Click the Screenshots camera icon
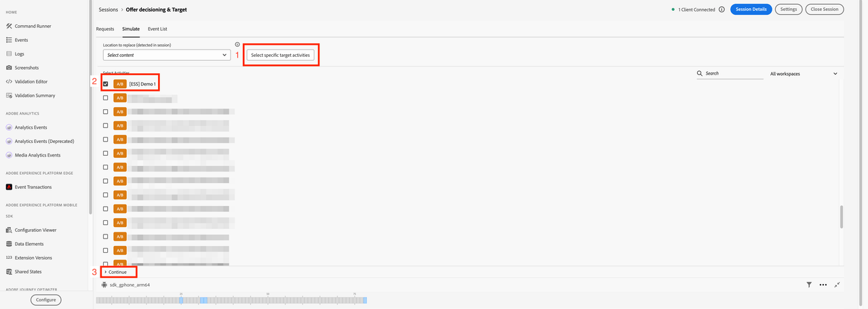The width and height of the screenshot is (868, 309). [x=9, y=68]
